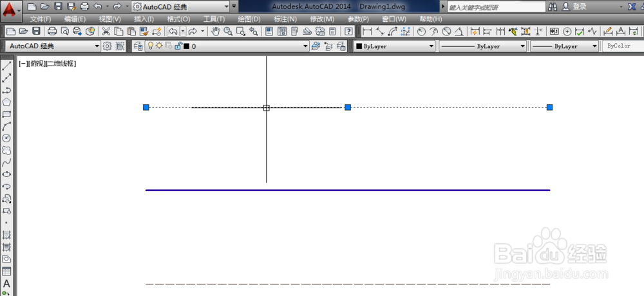Click the Linear Dimension icon
This screenshot has width=644, height=296.
(x=367, y=31)
